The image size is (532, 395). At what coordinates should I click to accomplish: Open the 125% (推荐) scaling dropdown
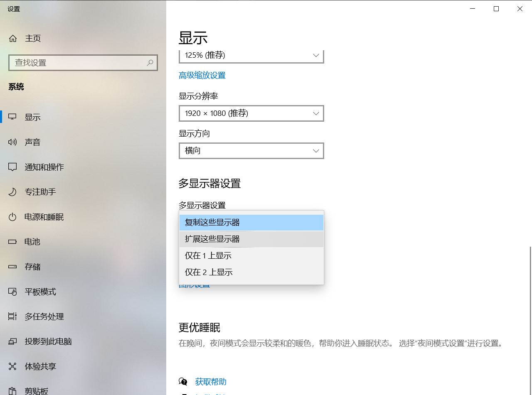tap(251, 54)
